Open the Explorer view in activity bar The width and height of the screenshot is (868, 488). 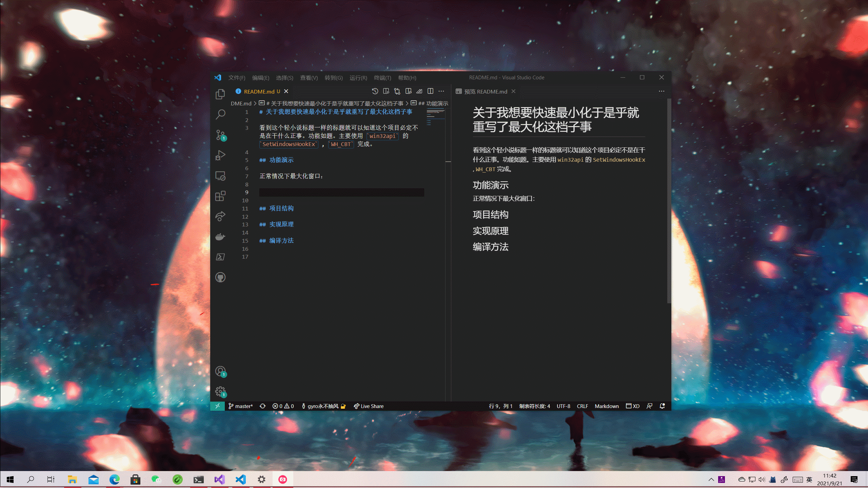[x=220, y=94]
